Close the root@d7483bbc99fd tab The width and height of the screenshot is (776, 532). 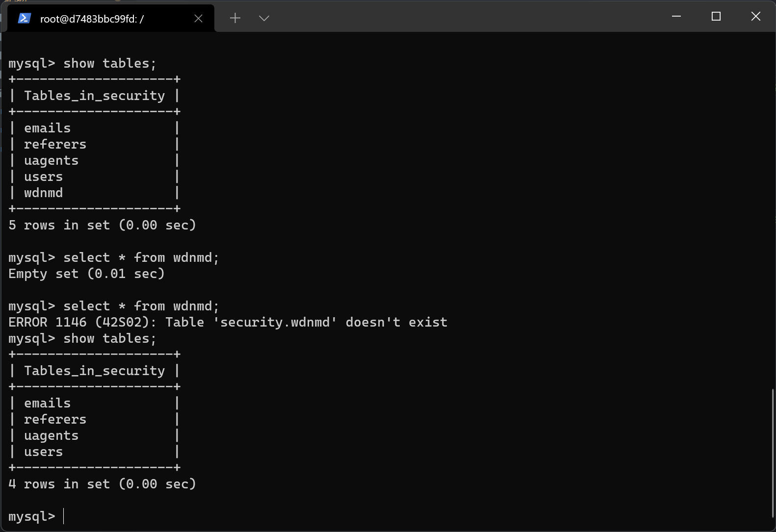(x=198, y=19)
